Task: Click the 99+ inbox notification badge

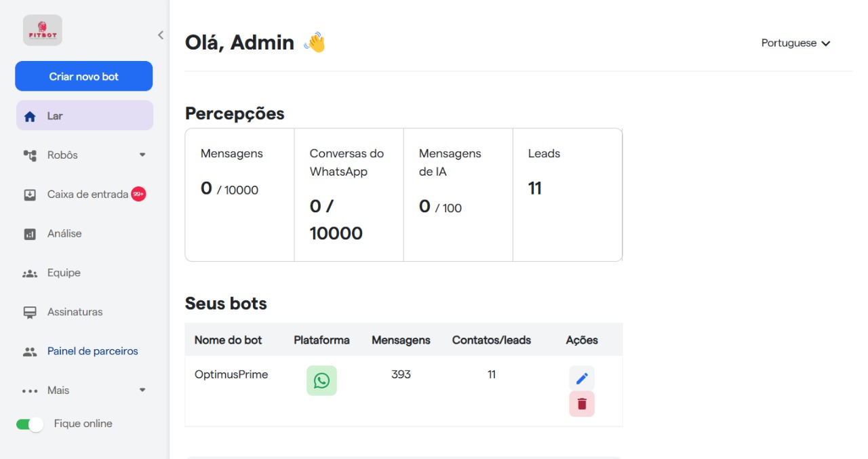Action: point(138,195)
